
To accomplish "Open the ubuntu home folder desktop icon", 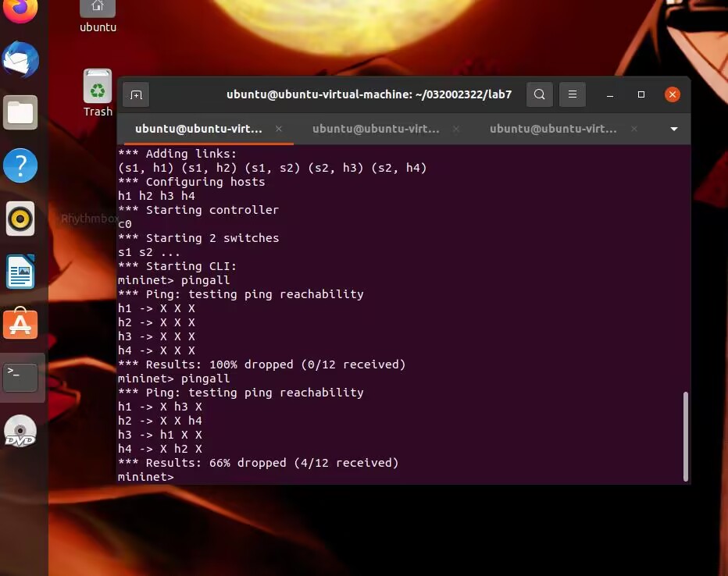I will click(x=98, y=16).
